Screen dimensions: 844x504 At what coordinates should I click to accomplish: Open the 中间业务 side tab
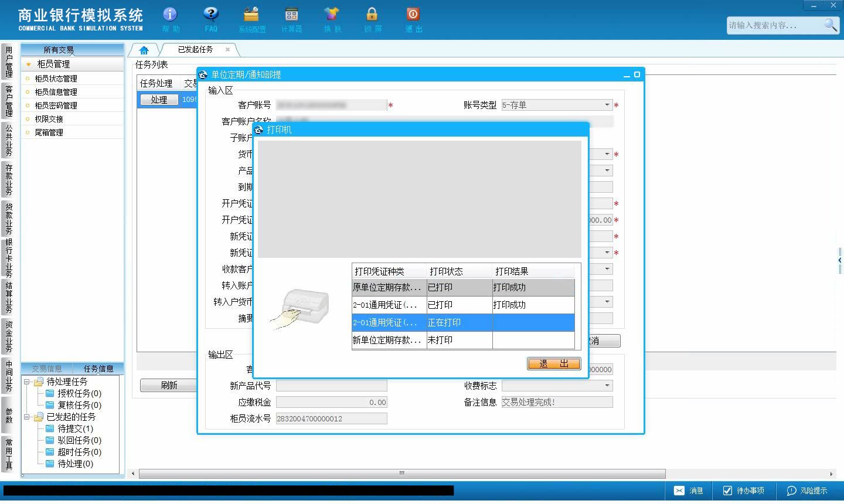click(9, 376)
